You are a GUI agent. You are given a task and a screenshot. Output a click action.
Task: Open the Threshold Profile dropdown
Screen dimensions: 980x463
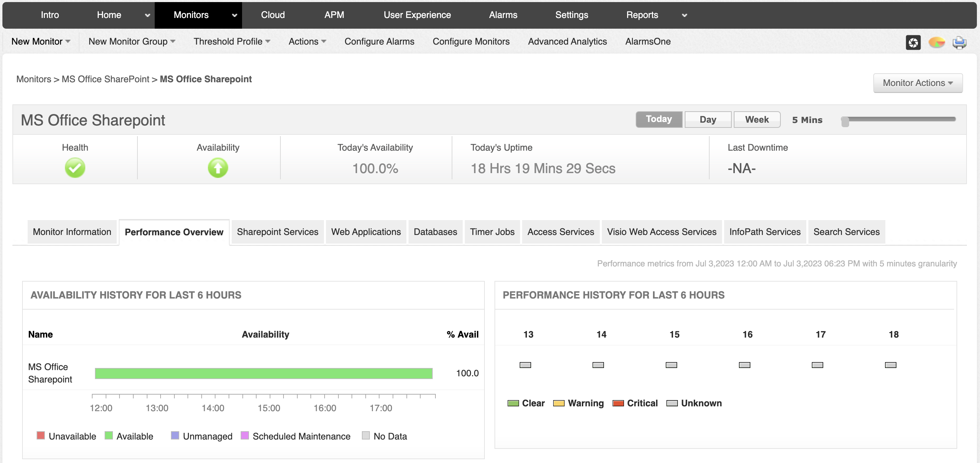click(232, 41)
